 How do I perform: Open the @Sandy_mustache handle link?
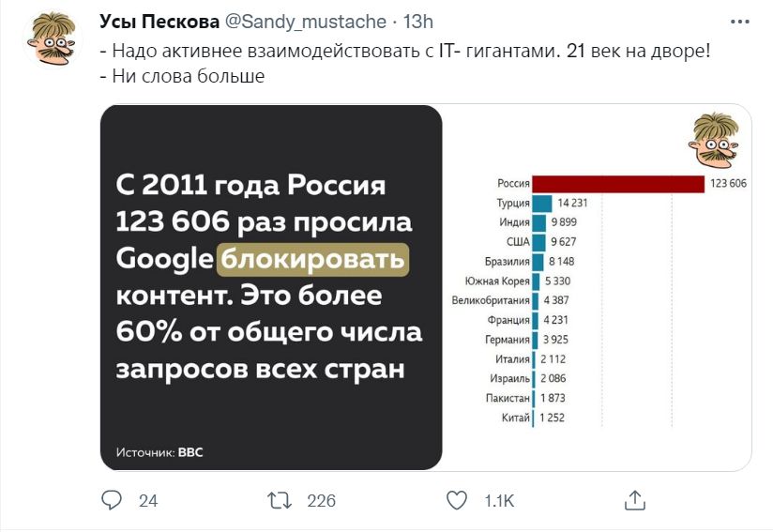[306, 23]
